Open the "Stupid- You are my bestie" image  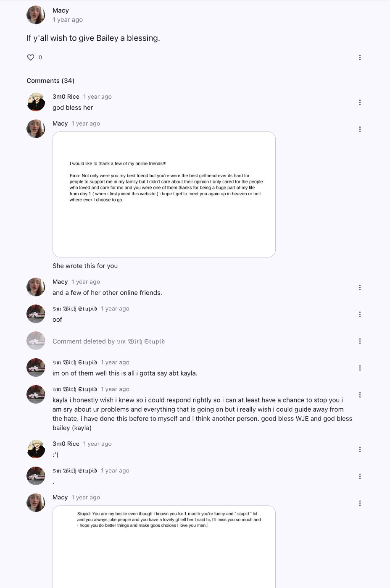click(x=164, y=546)
